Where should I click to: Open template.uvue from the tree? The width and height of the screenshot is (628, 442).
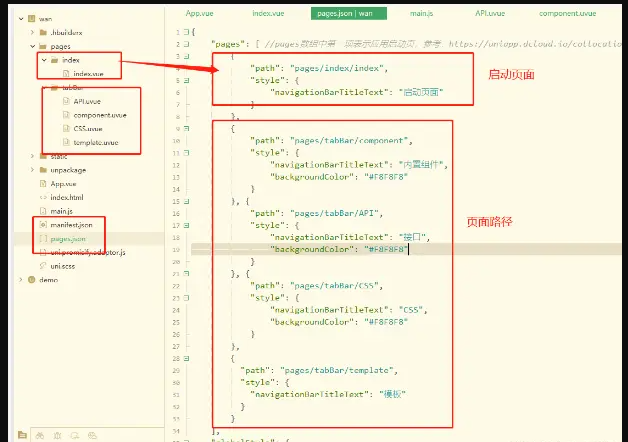pos(96,143)
